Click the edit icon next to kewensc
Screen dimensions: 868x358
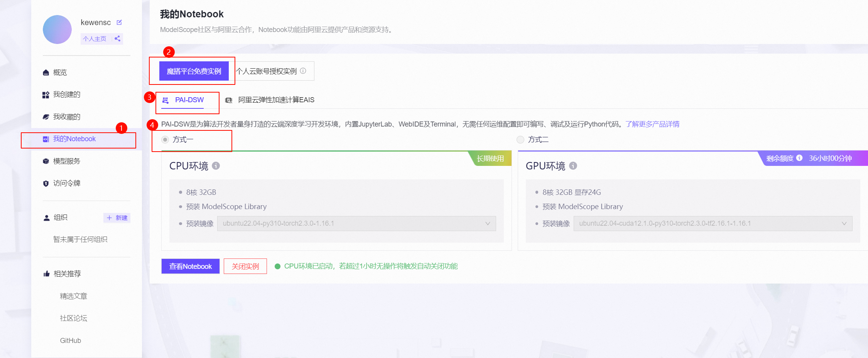tap(119, 22)
